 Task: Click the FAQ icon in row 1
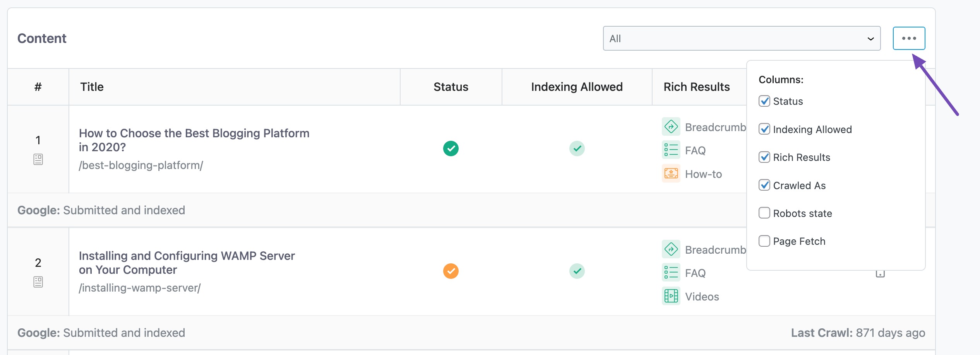671,150
